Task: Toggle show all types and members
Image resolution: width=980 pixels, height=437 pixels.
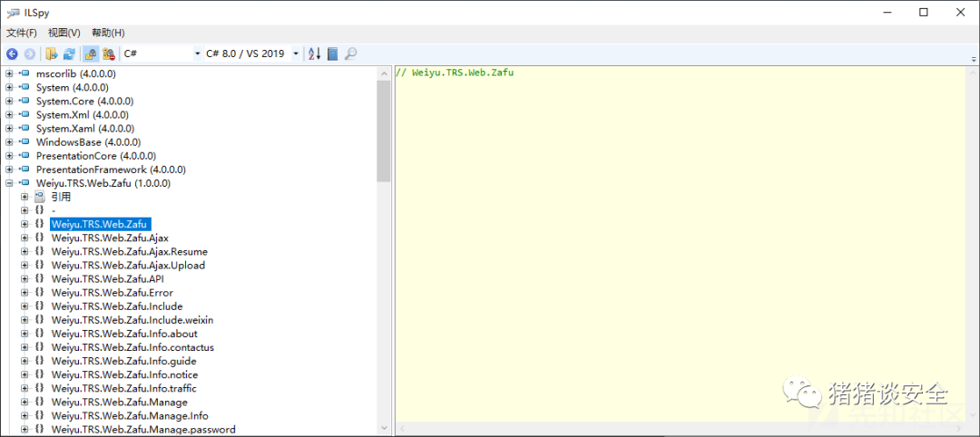Action: tap(109, 54)
